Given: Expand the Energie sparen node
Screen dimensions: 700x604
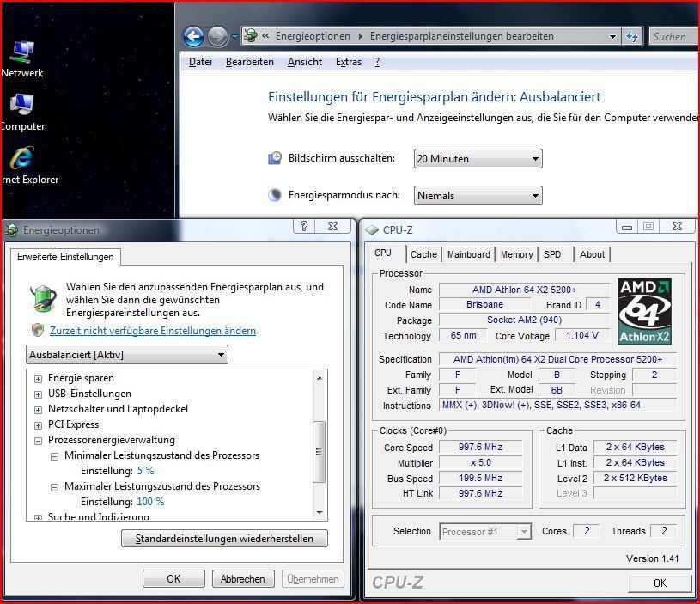Looking at the screenshot, I should tap(39, 379).
